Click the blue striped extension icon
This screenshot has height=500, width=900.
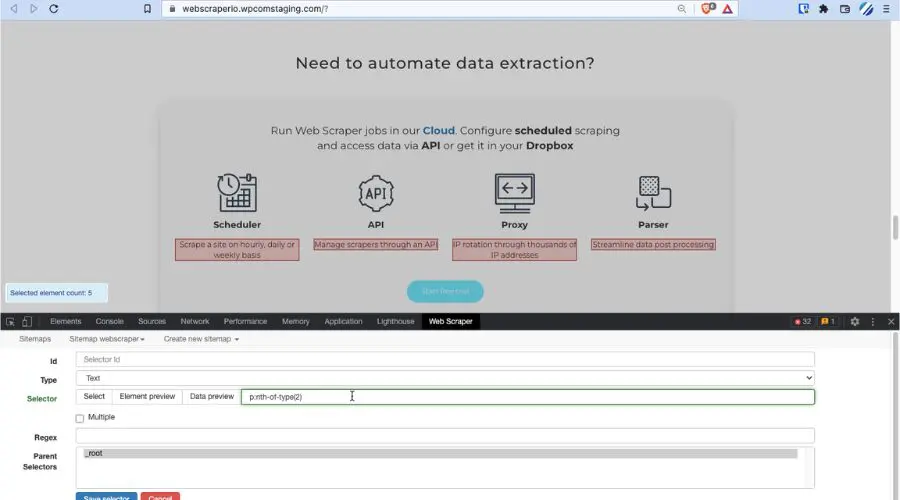866,9
